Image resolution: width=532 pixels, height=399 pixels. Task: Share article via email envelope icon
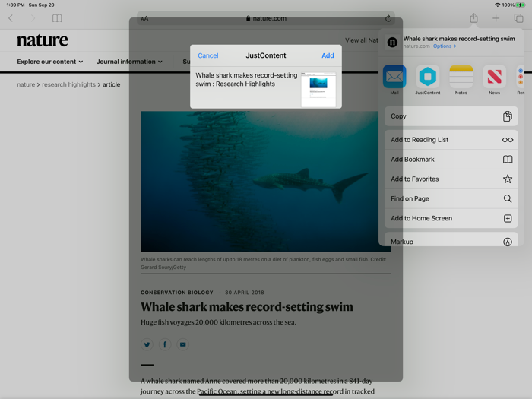tap(183, 345)
